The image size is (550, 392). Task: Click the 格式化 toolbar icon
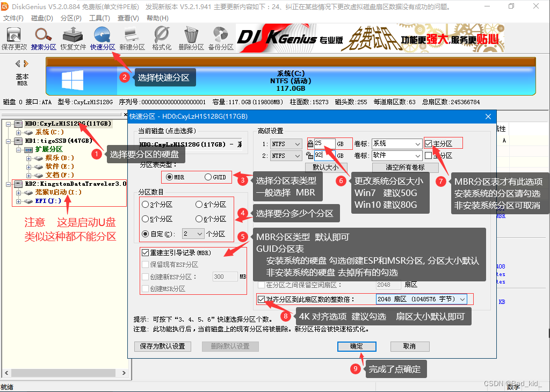coord(162,39)
